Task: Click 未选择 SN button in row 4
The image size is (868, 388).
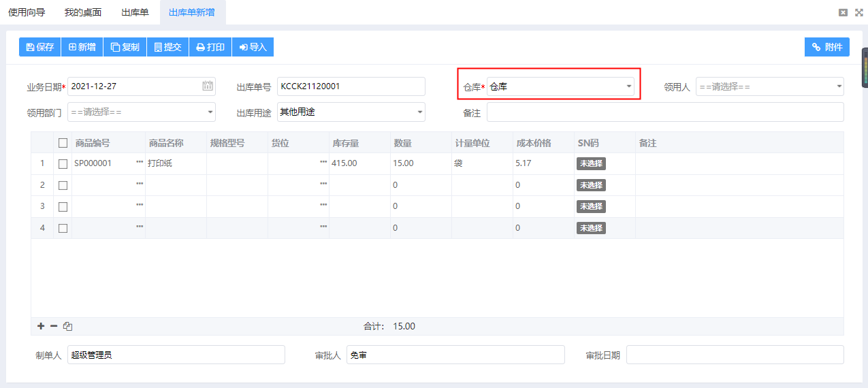Action: (x=591, y=228)
